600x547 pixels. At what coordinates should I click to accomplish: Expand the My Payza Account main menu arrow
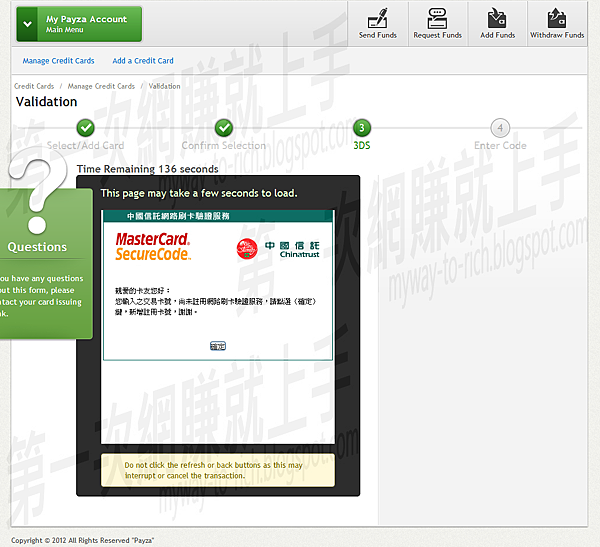tap(27, 24)
